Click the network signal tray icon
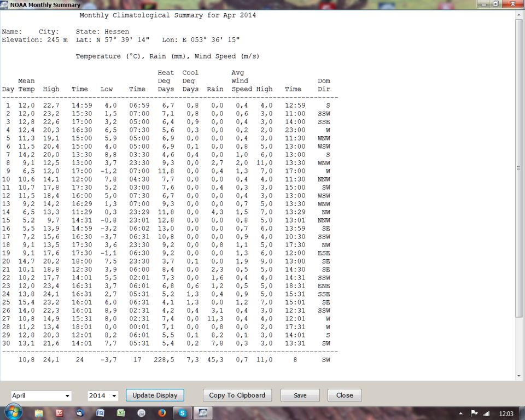 486,413
